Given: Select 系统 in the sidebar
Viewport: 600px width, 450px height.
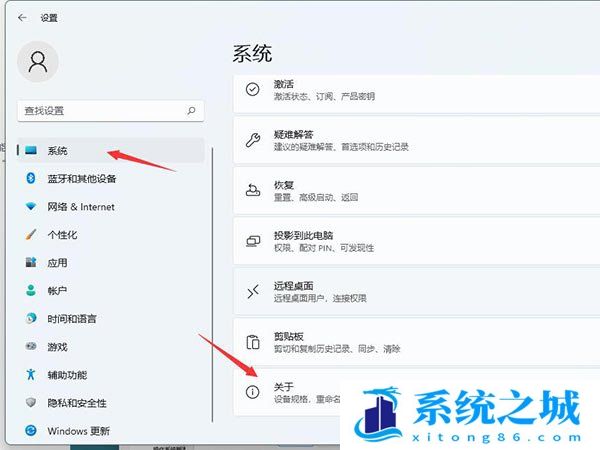Looking at the screenshot, I should click(57, 150).
